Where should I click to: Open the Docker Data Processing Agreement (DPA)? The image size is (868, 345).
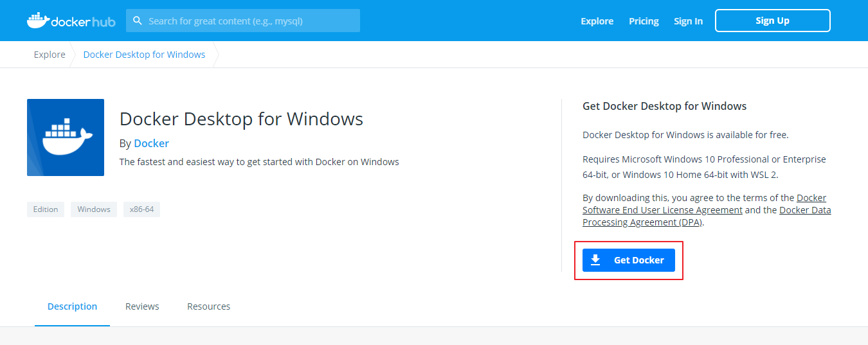click(707, 216)
